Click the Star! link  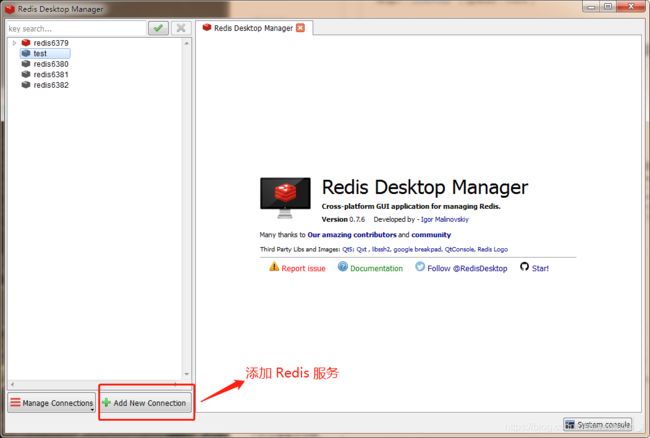(540, 269)
